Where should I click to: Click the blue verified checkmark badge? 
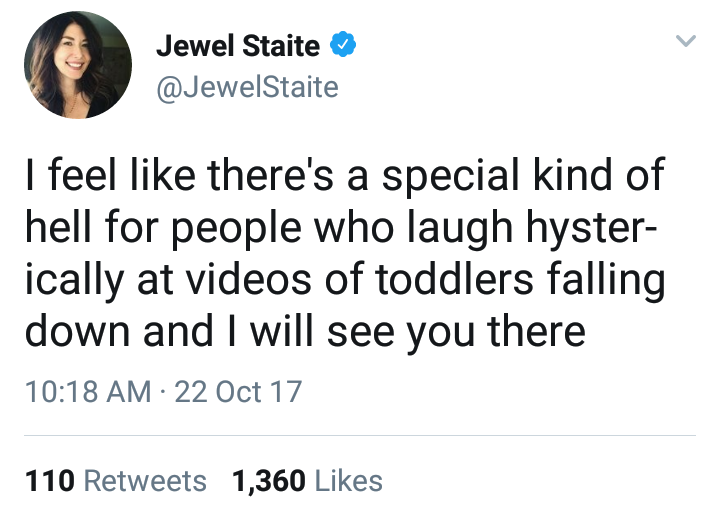(x=345, y=45)
